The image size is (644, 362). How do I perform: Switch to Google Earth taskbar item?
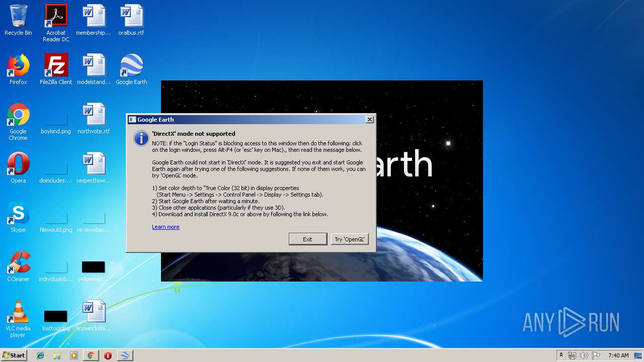pyautogui.click(x=125, y=355)
